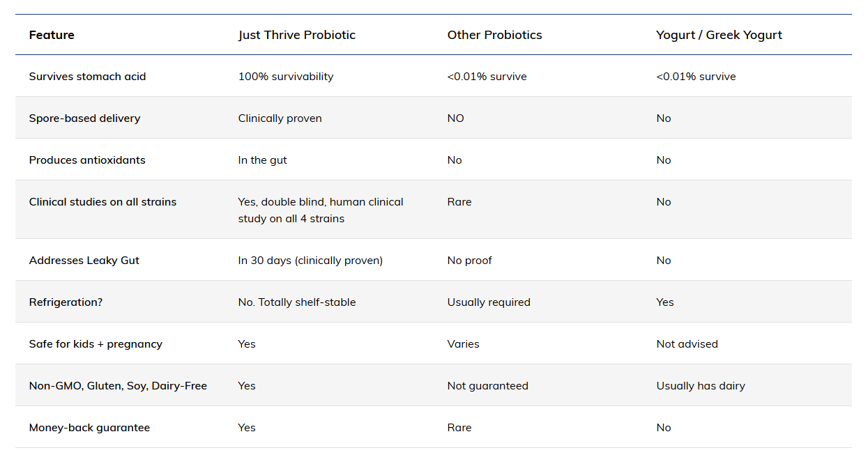The width and height of the screenshot is (868, 464).
Task: Click the 'Refrigeration?' row label
Action: coord(66,302)
